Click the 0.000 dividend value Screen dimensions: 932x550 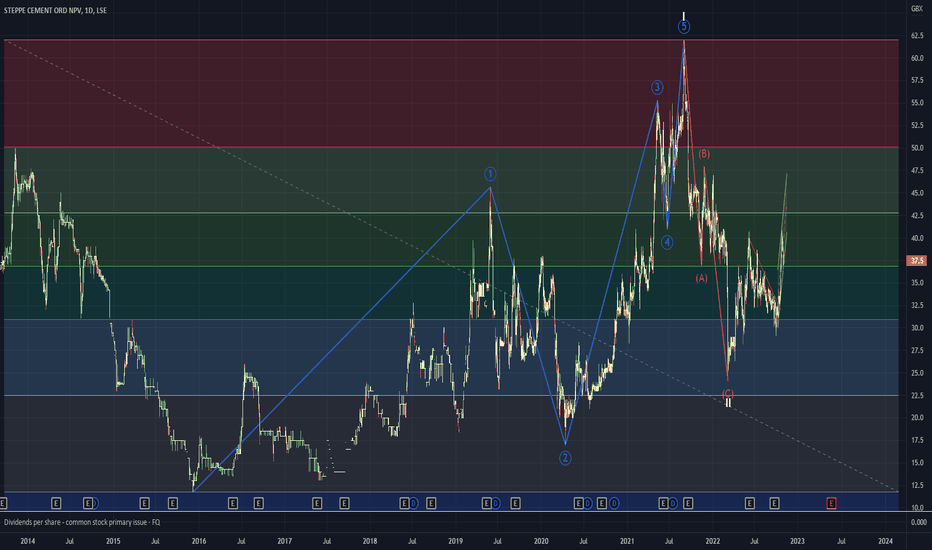(919, 522)
